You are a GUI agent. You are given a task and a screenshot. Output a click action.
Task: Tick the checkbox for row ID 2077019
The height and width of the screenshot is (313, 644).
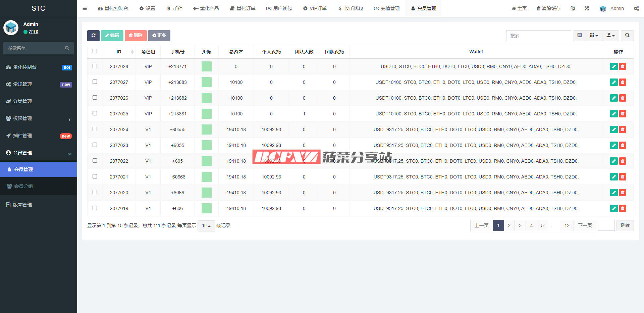tap(95, 208)
